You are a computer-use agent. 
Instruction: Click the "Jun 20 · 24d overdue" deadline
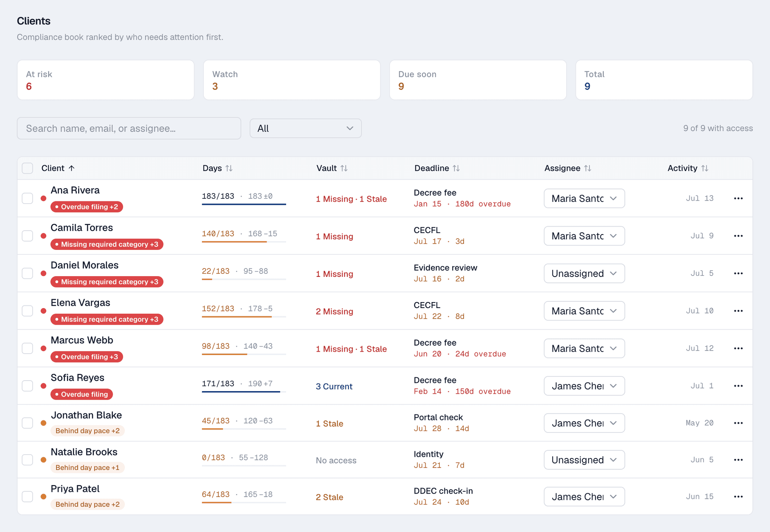460,354
